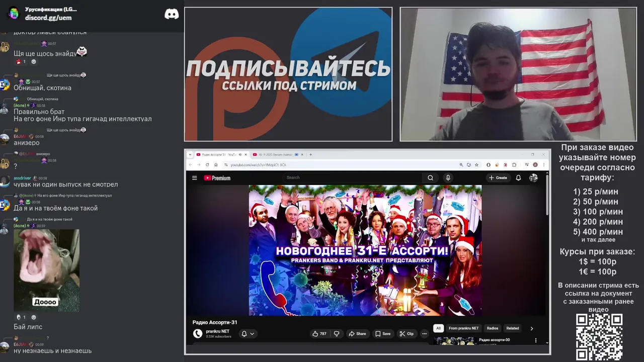Click the YouTube Premium logo
This screenshot has height=362, width=644.
(x=217, y=178)
